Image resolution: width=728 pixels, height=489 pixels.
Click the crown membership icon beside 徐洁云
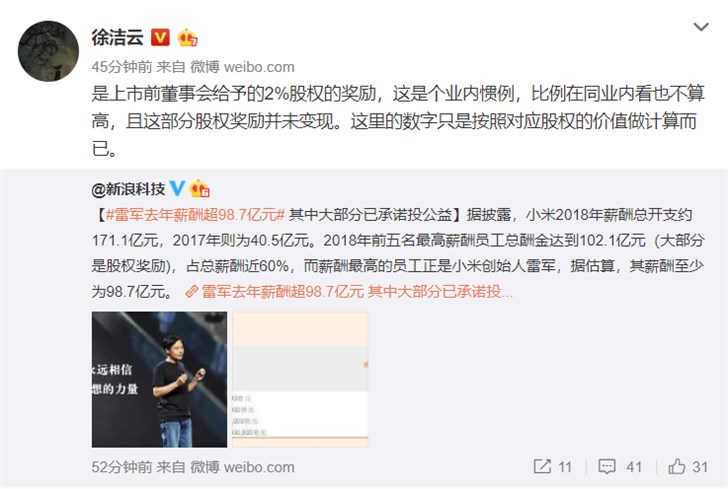(188, 37)
